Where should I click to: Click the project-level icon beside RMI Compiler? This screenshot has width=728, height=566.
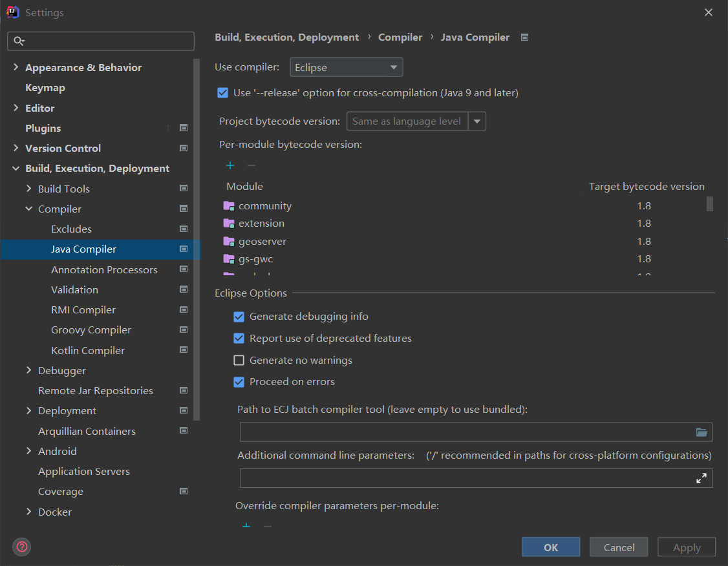tap(184, 309)
